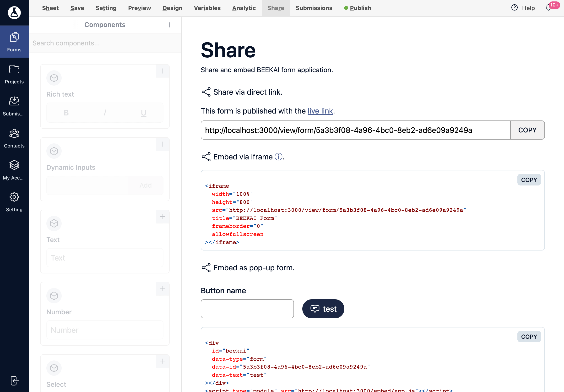The height and width of the screenshot is (392, 564).
Task: Click the logout icon at sidebar bottom
Action: click(15, 381)
